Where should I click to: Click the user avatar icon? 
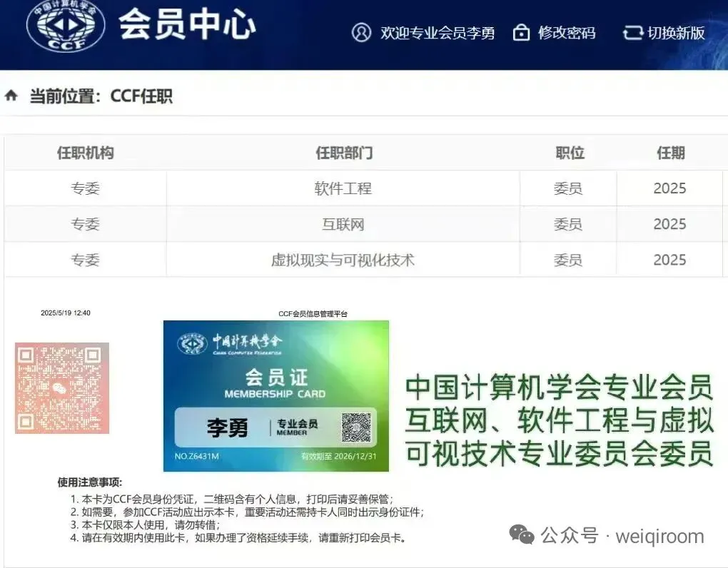(x=361, y=33)
